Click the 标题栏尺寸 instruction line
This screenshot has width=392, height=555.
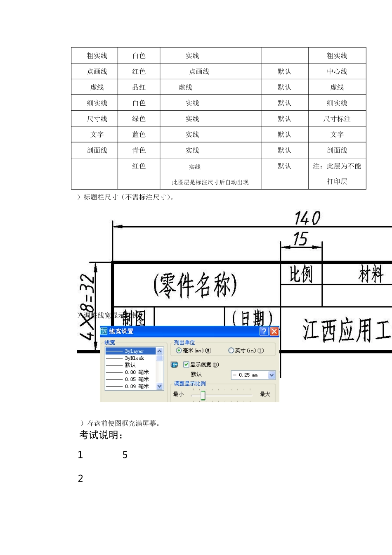pyautogui.click(x=126, y=197)
